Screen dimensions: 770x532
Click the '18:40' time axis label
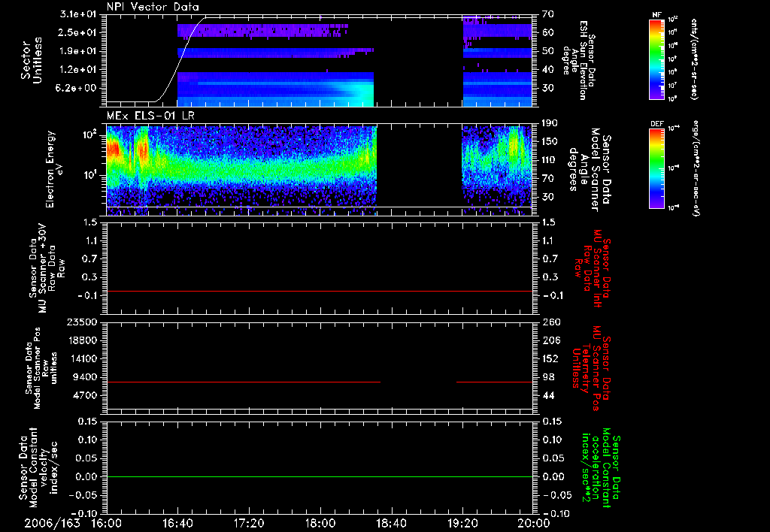391,523
